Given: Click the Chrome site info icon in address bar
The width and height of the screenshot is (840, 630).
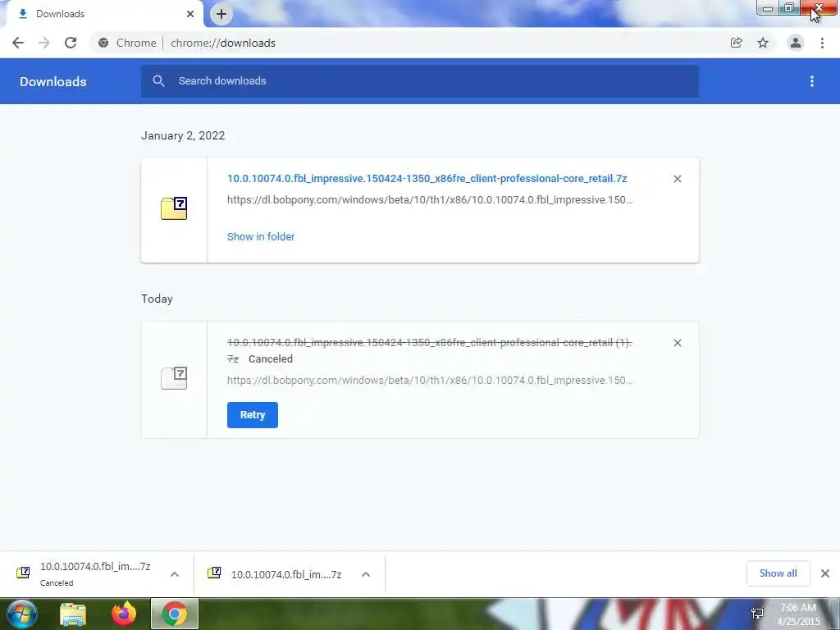Looking at the screenshot, I should [x=103, y=43].
